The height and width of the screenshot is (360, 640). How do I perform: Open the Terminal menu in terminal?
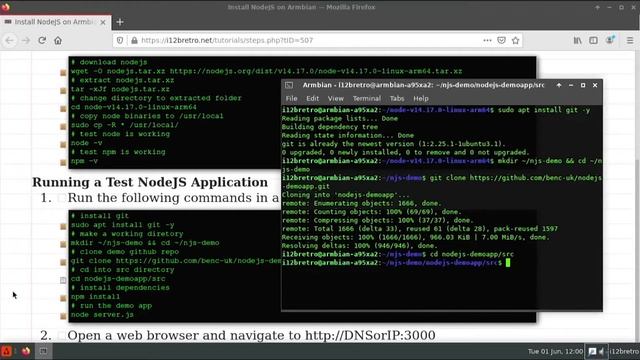(x=367, y=98)
